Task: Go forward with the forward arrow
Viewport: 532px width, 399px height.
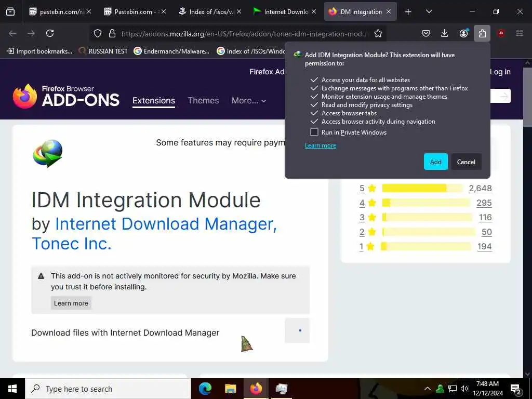Action: click(31, 33)
